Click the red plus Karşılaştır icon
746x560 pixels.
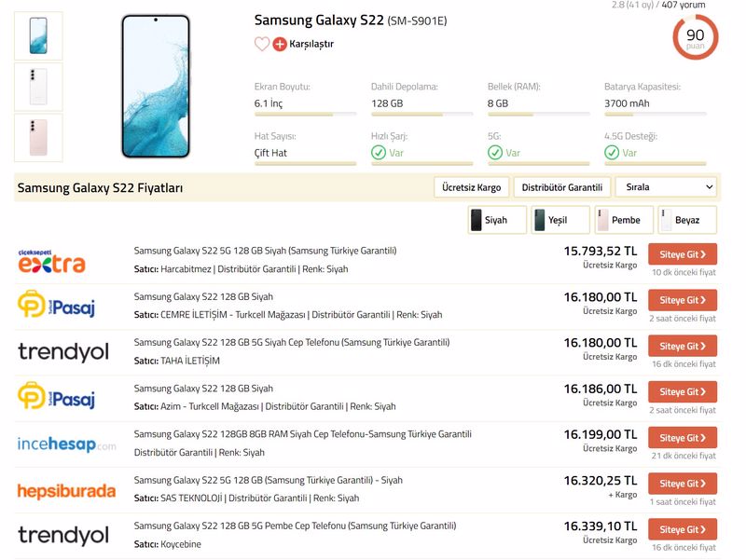point(280,44)
